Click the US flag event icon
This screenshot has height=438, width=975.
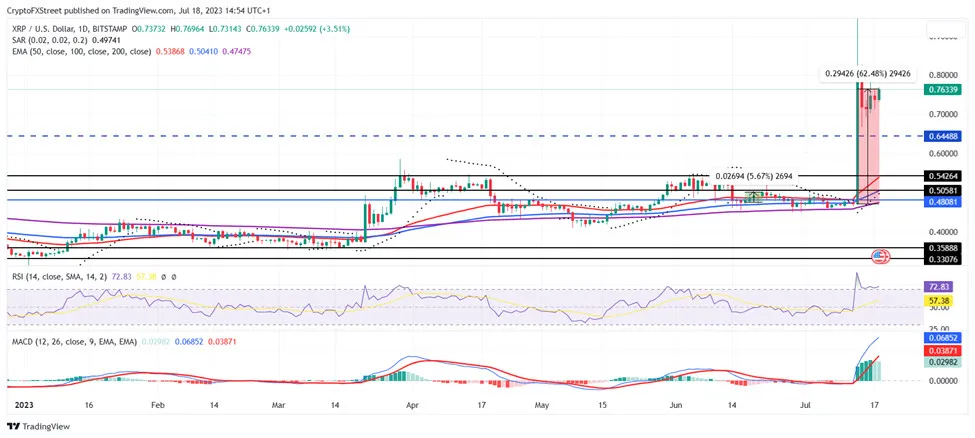[881, 257]
